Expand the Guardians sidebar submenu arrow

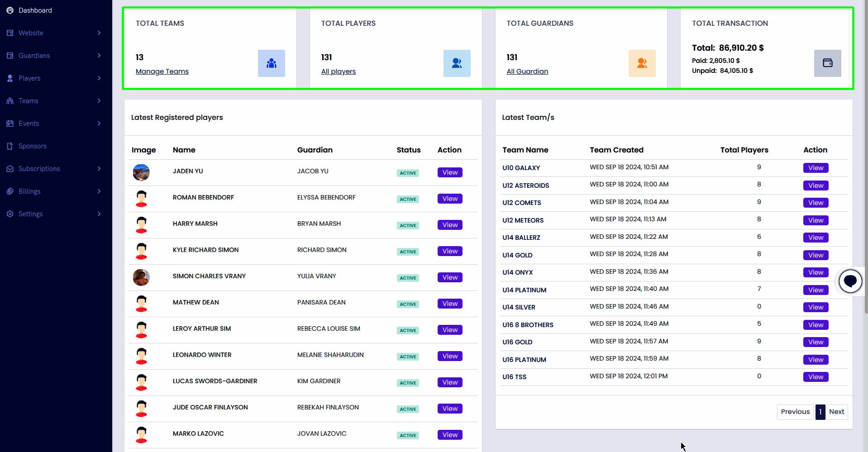pyautogui.click(x=99, y=56)
